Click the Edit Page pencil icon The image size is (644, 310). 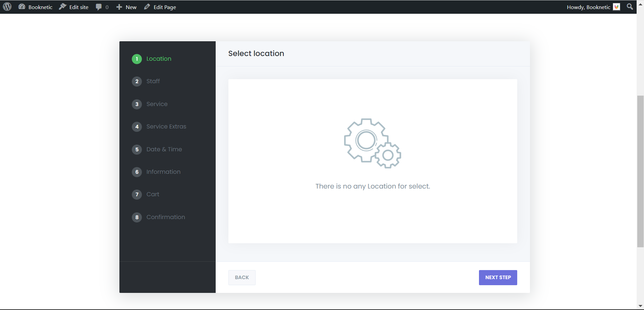point(147,7)
